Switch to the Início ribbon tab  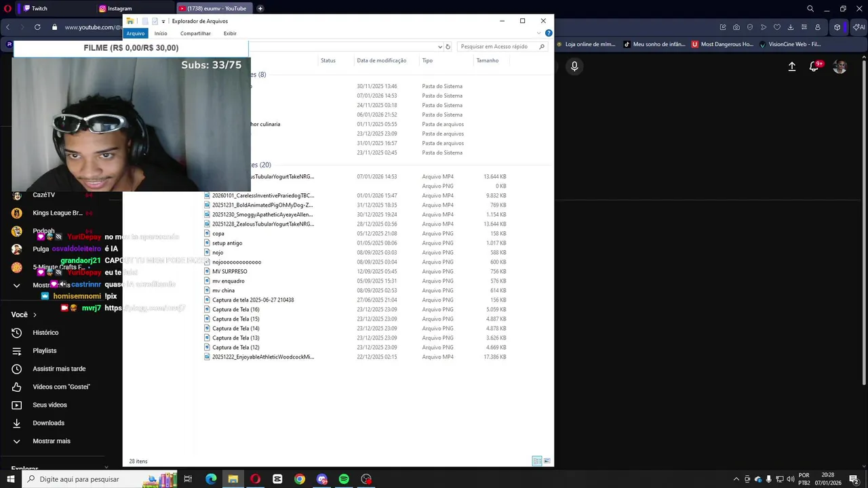click(161, 33)
